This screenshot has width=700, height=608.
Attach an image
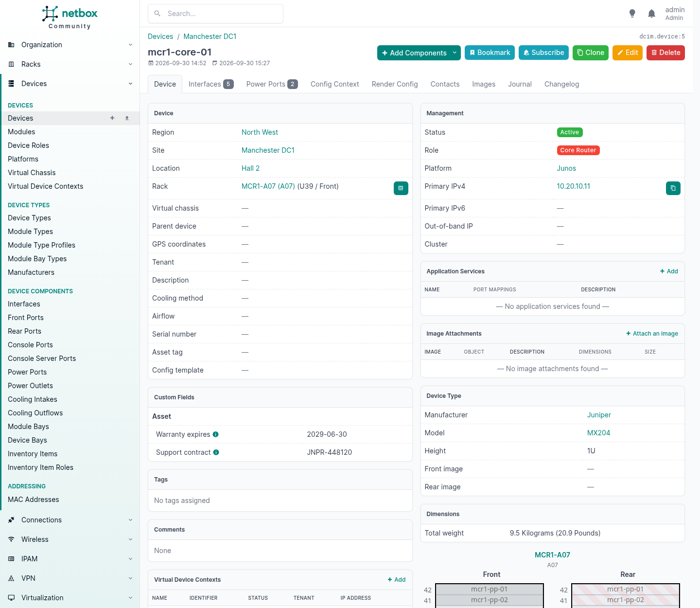tap(652, 334)
